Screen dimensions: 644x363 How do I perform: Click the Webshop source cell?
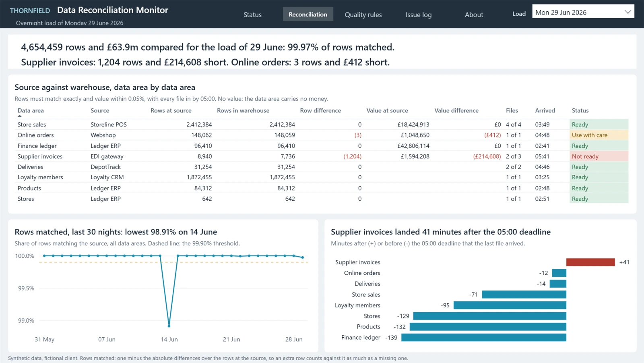(103, 135)
